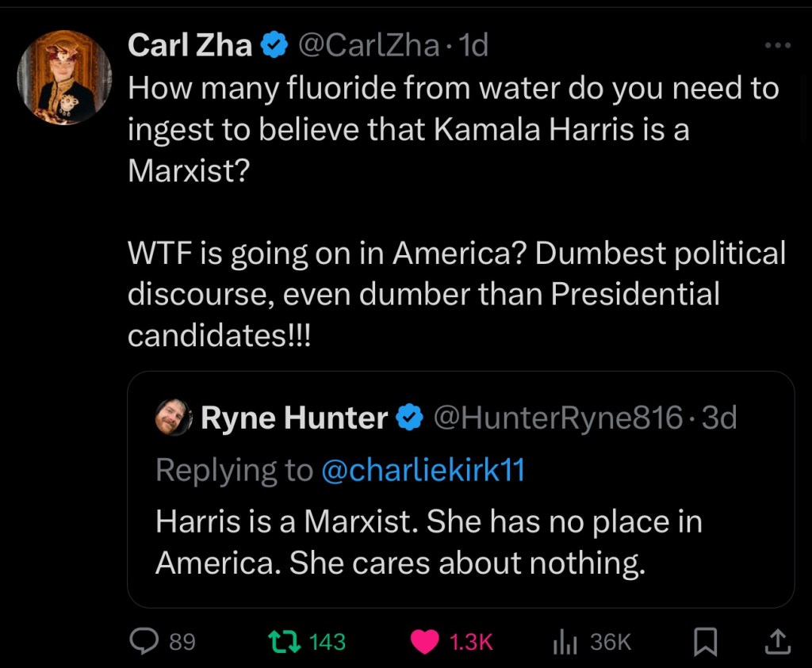Open the @charliekirk11 mention link

coord(423,470)
